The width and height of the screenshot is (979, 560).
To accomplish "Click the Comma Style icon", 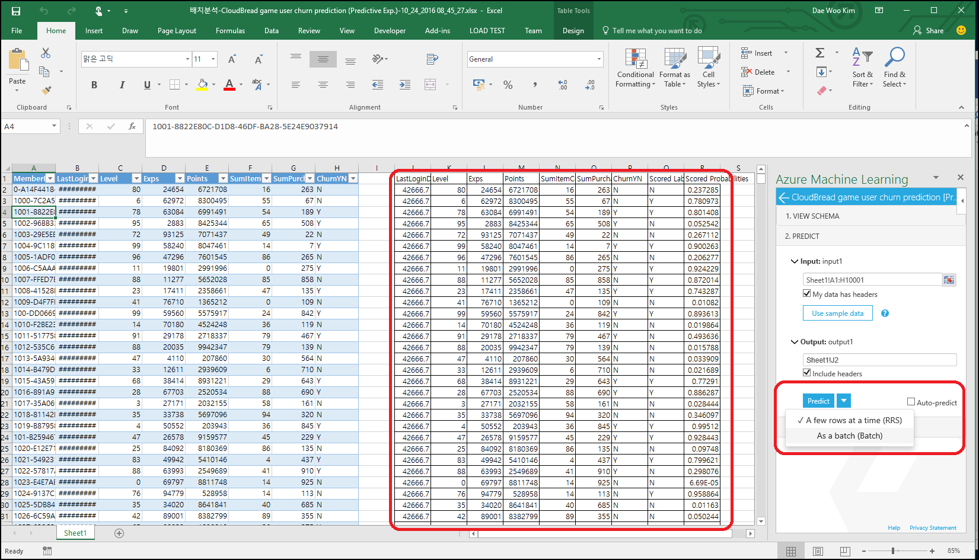I will pyautogui.click(x=535, y=85).
